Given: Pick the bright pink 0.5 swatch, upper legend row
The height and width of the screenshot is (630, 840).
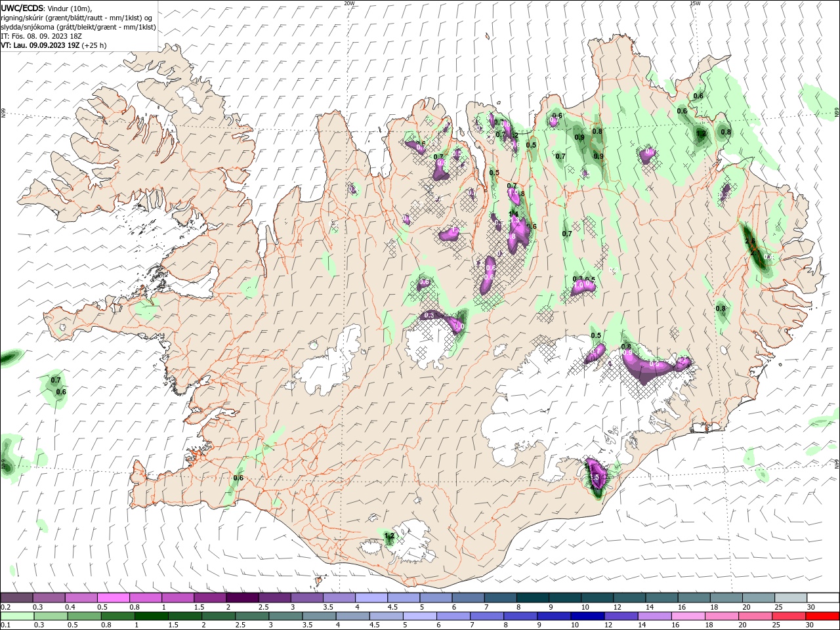Looking at the screenshot, I should pos(114,598).
